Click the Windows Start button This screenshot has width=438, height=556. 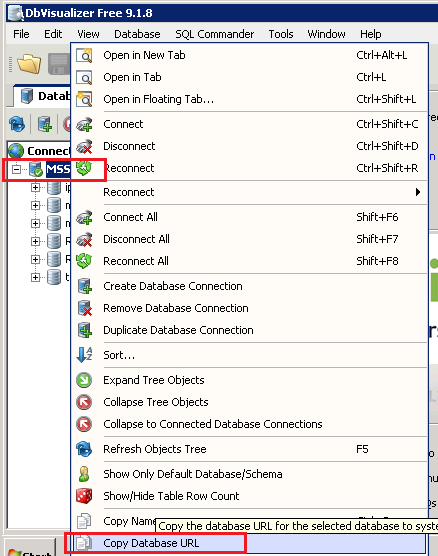(31, 548)
